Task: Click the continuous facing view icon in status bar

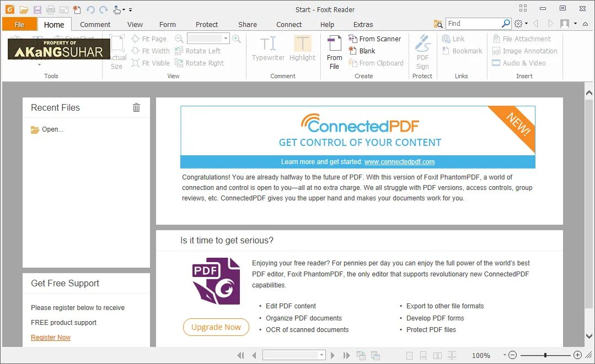Action: [452, 355]
